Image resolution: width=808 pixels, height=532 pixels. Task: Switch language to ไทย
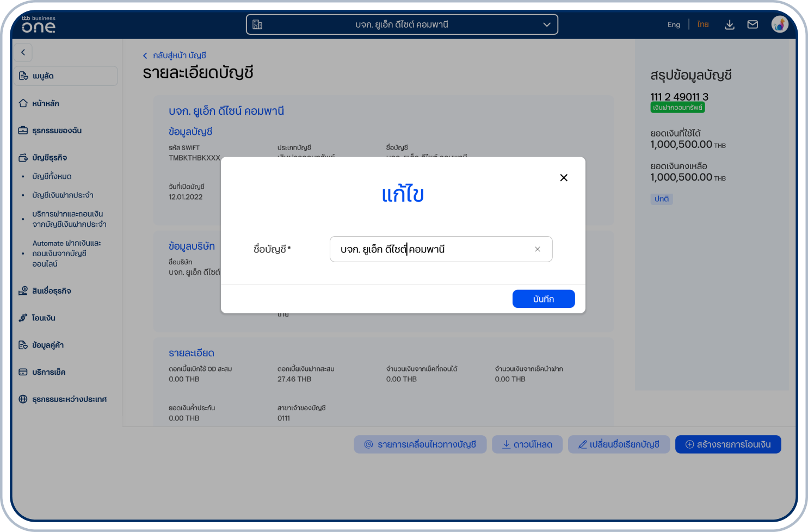(703, 24)
